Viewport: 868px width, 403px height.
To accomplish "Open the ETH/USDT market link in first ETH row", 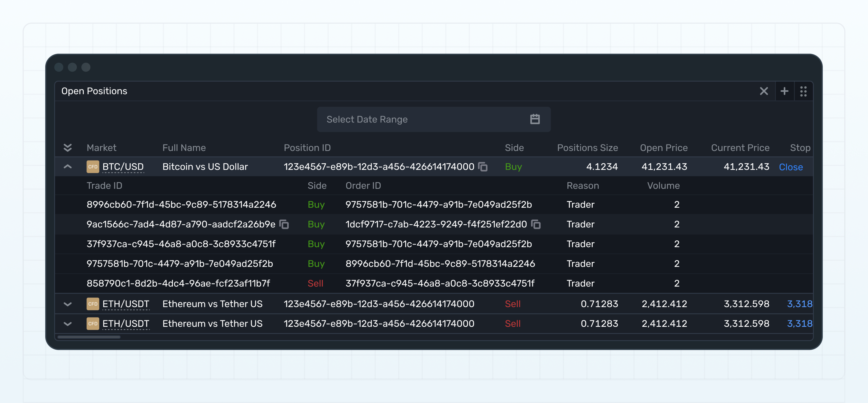I will coord(126,304).
